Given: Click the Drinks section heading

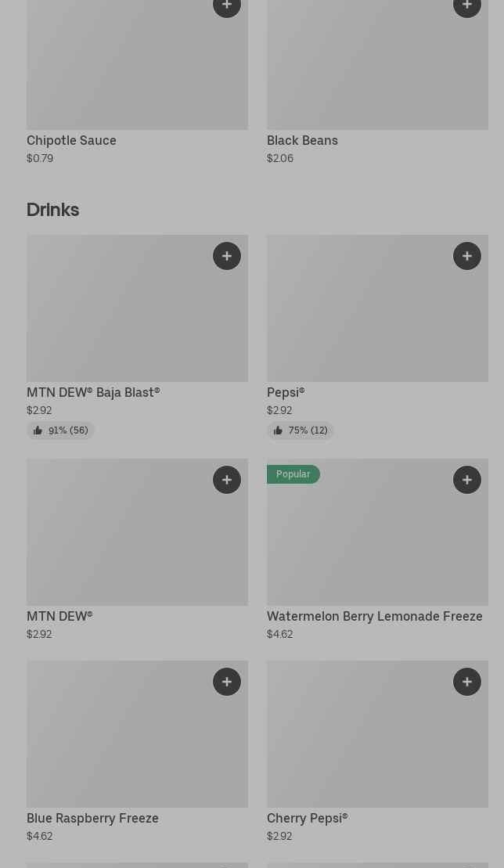Looking at the screenshot, I should click(x=52, y=210).
